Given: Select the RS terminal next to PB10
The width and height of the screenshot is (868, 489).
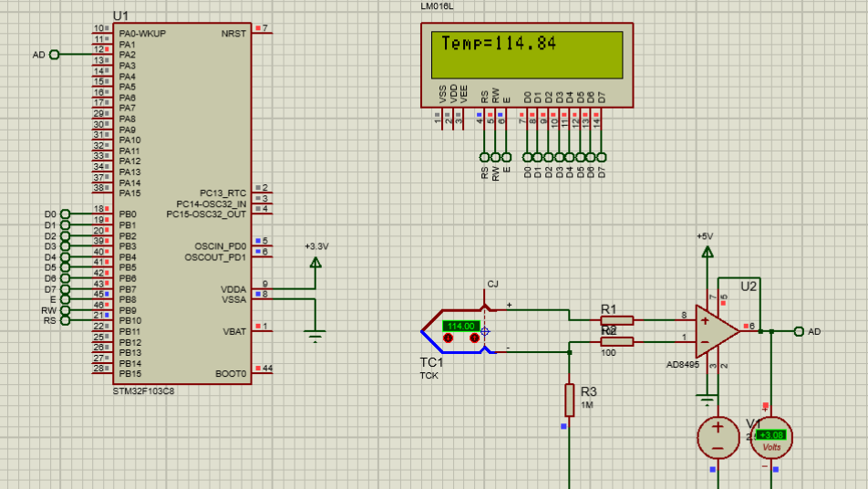Looking at the screenshot, I should 65,320.
